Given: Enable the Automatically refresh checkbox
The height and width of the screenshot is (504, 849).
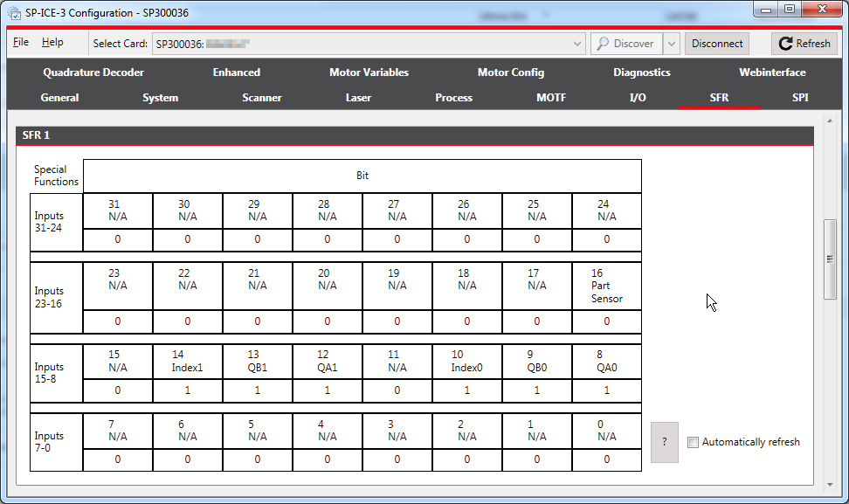Looking at the screenshot, I should tap(693, 442).
